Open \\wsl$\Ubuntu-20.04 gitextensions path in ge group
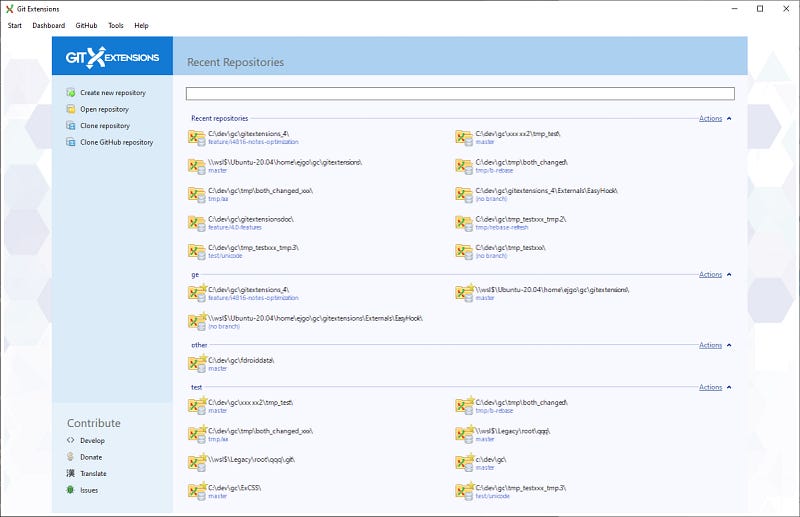The width and height of the screenshot is (800, 517). pos(553,290)
